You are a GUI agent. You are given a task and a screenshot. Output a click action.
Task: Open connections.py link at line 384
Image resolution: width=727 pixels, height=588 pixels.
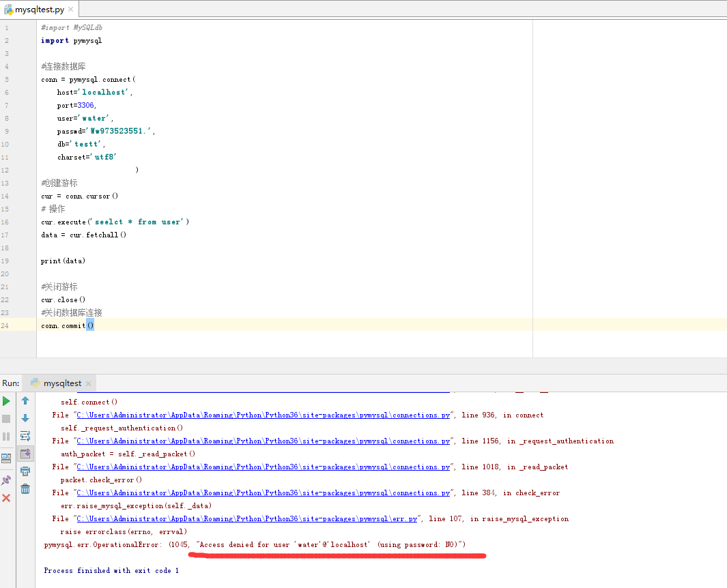click(x=263, y=493)
